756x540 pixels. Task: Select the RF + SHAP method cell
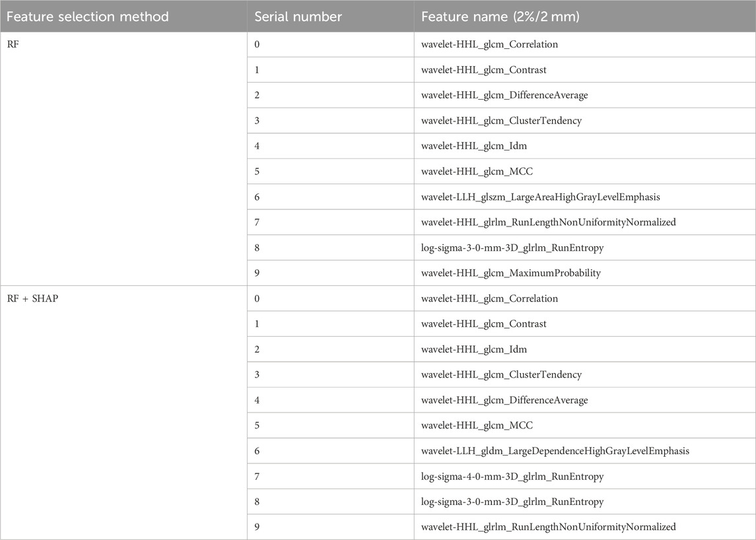pos(123,413)
